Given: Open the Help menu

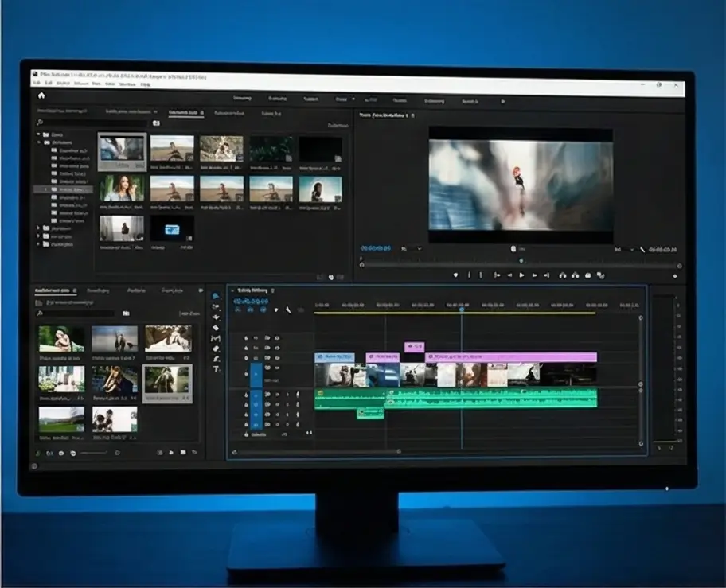Looking at the screenshot, I should 146,84.
